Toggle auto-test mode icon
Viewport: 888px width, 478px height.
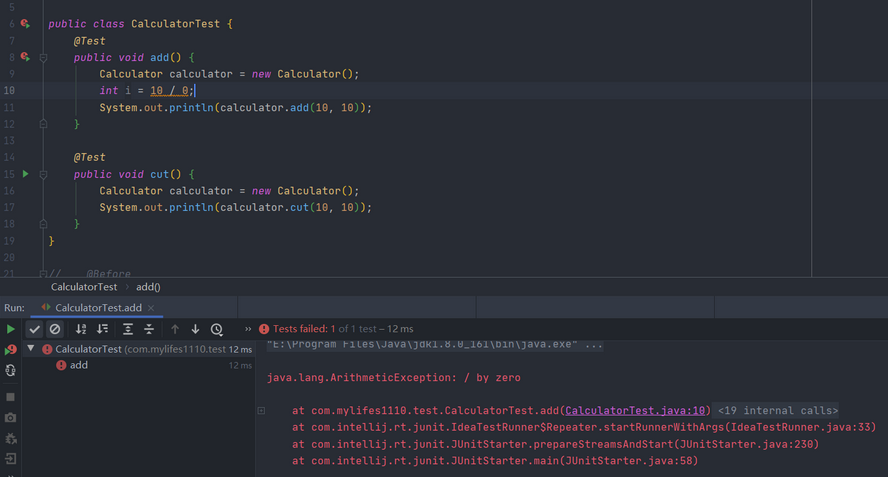click(10, 371)
